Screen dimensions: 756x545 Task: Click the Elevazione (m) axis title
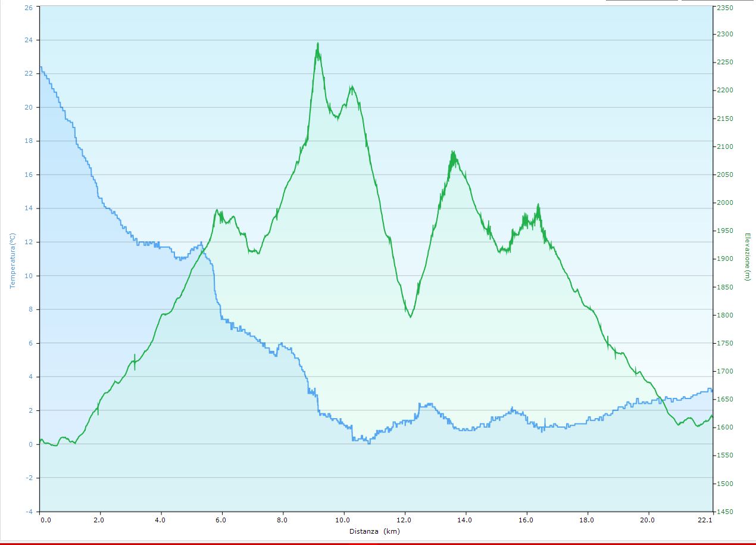tap(747, 257)
